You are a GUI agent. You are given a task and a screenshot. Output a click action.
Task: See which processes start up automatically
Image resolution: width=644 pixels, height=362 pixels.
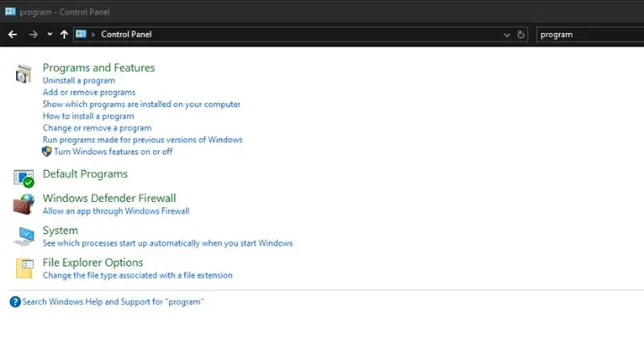point(167,243)
